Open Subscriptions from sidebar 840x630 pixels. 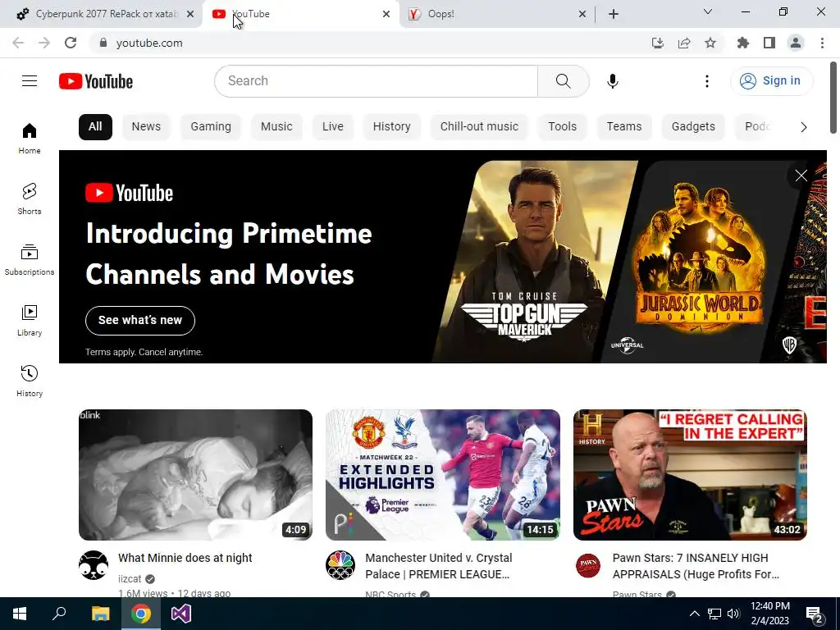coord(30,260)
